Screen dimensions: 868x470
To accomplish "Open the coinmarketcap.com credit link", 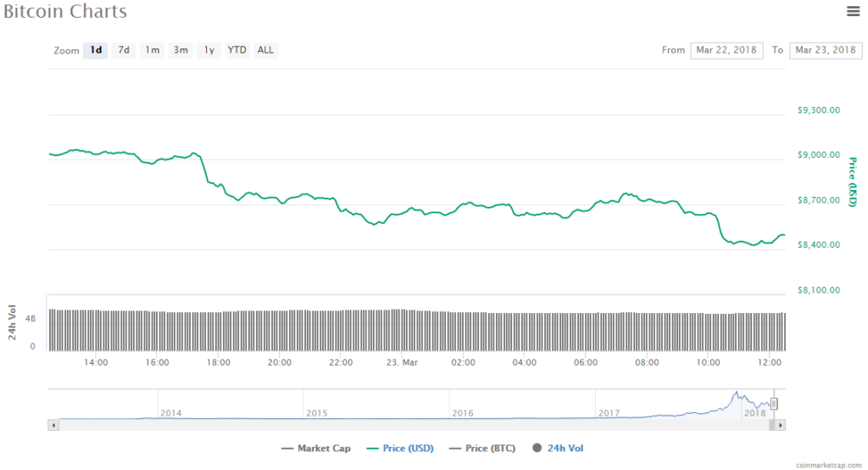I will 826,465.
